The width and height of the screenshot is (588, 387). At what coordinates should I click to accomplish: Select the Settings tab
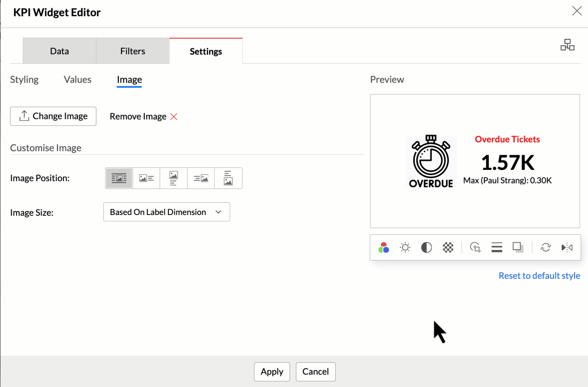(x=206, y=51)
